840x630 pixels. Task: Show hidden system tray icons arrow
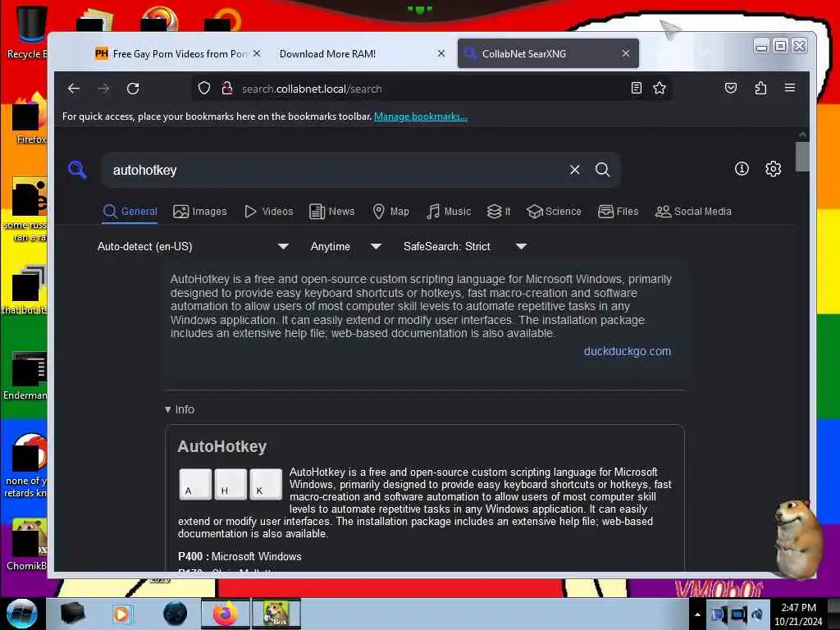[697, 614]
